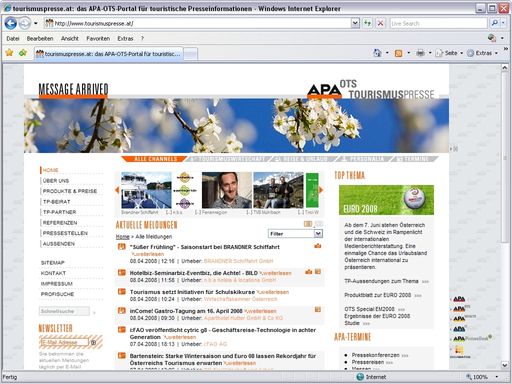Viewport: 512px width, 384px height.
Task: Open the search provider dropdown arrow
Action: (x=504, y=23)
